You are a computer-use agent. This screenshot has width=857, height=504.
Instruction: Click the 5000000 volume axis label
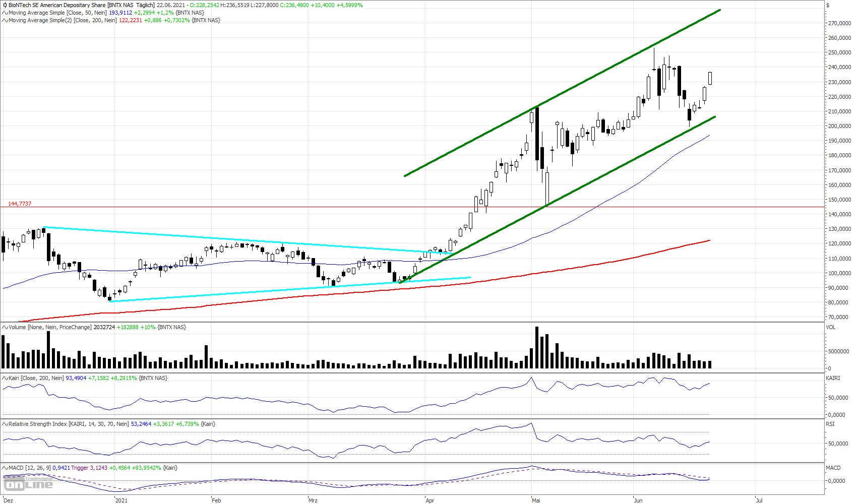(839, 351)
